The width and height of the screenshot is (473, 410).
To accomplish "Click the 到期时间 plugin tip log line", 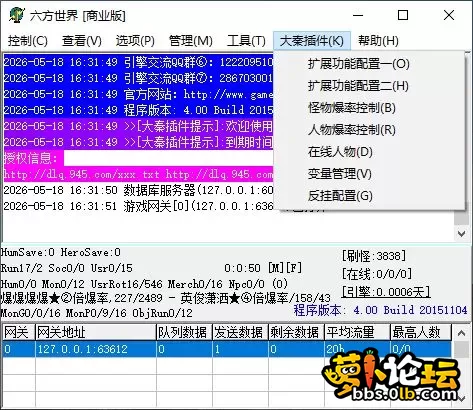I will tap(138, 142).
